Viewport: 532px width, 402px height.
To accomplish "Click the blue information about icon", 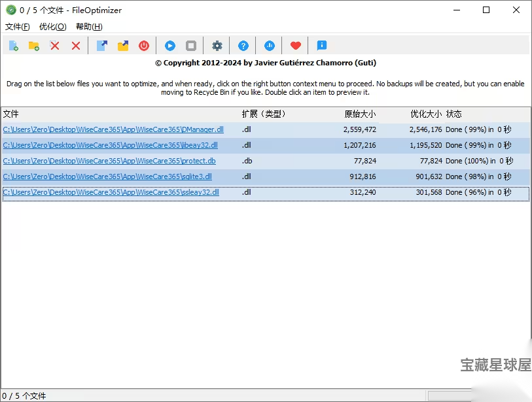I will pos(322,45).
